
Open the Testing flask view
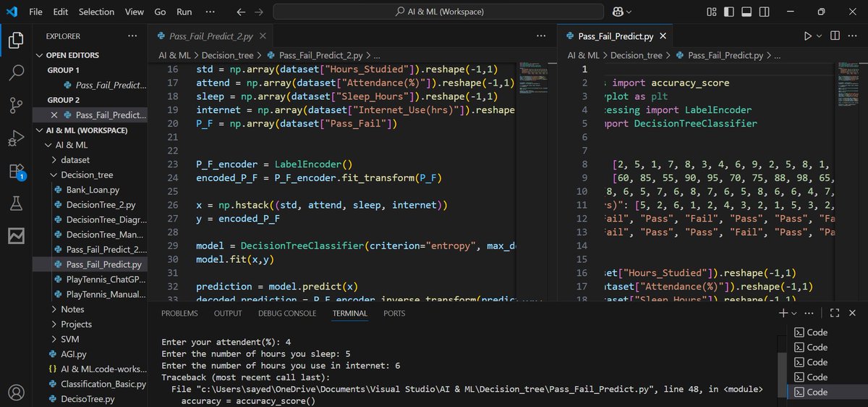(16, 204)
